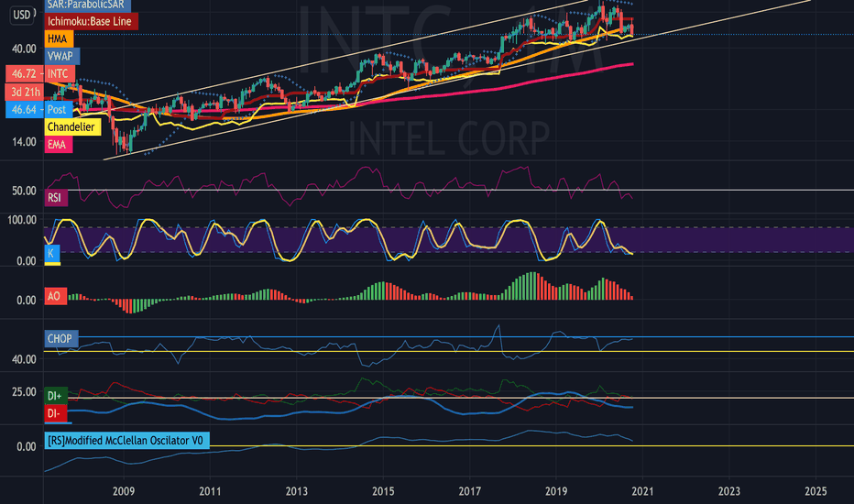The image size is (854, 504).
Task: Click the INTC symbol price label
Action: click(59, 73)
